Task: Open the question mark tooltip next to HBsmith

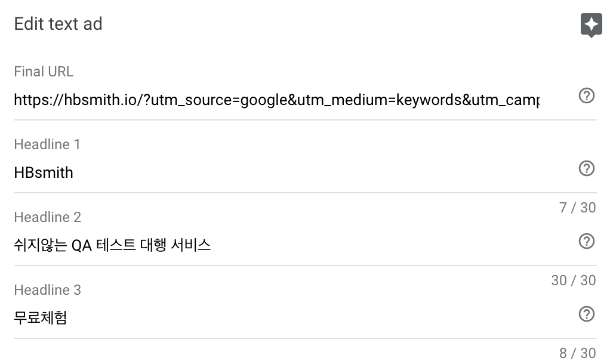Action: (586, 169)
